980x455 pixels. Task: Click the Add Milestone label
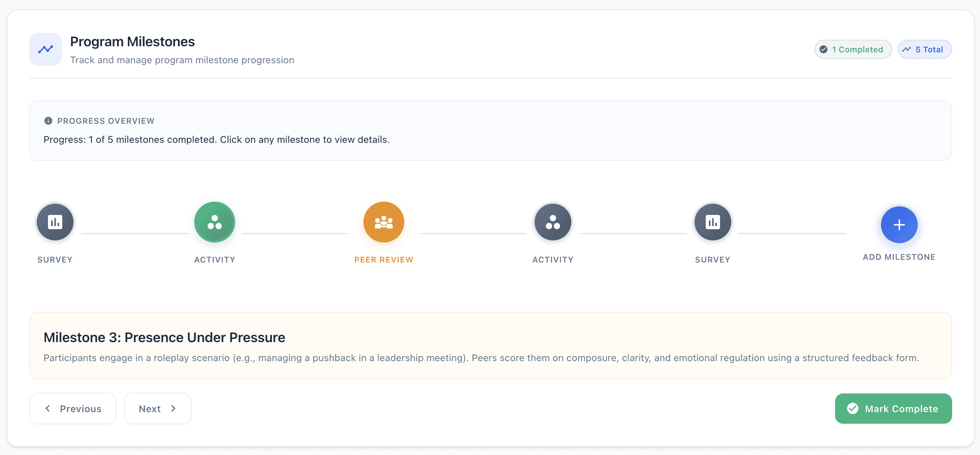pos(899,257)
